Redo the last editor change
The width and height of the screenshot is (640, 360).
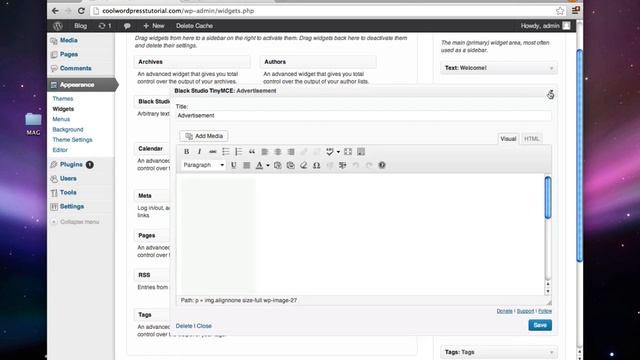pyautogui.click(x=369, y=165)
